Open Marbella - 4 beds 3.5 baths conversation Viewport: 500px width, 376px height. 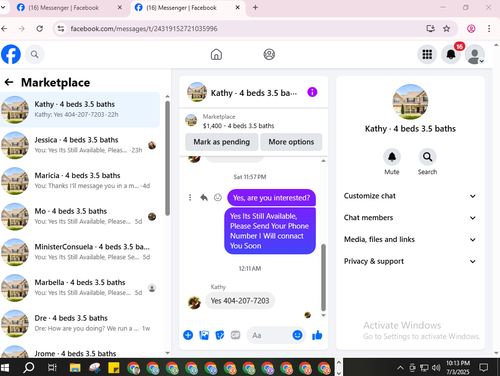[80, 288]
